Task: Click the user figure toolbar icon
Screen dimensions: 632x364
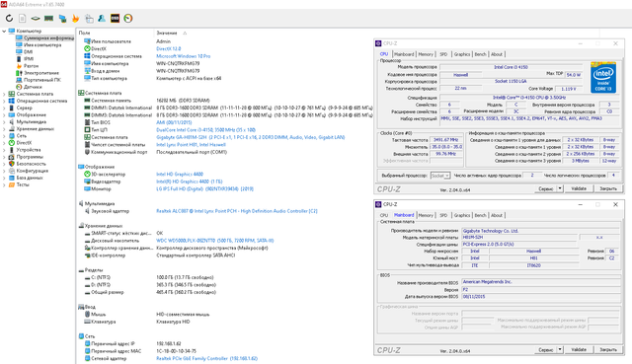Action: click(102, 18)
